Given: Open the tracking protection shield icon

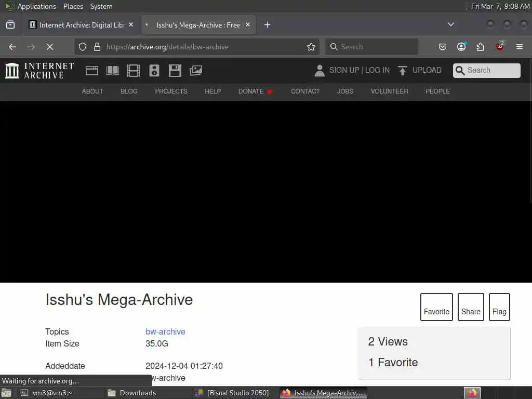Looking at the screenshot, I should [83, 47].
